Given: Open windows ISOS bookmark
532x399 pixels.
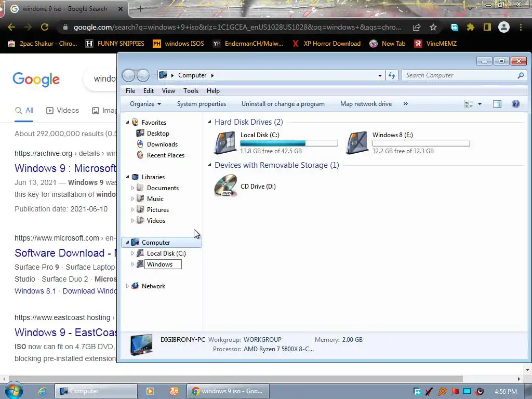Looking at the screenshot, I should (179, 44).
